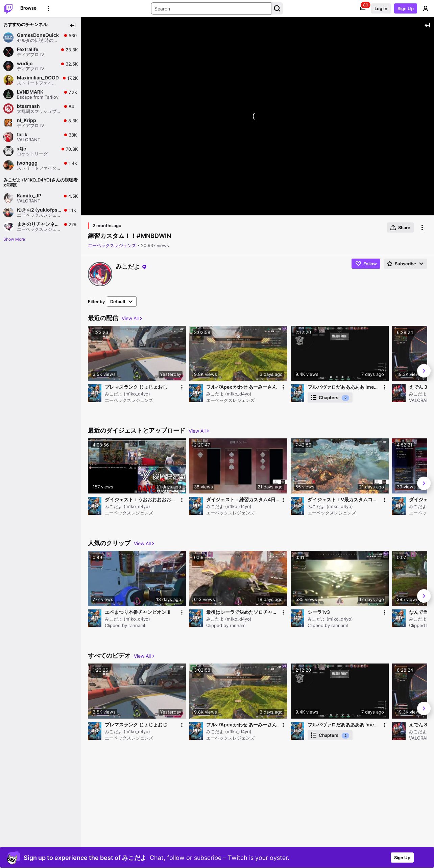Expand Chapters on 最近の配信 フルパヴァロ video
Image resolution: width=434 pixels, height=868 pixels.
(330, 398)
